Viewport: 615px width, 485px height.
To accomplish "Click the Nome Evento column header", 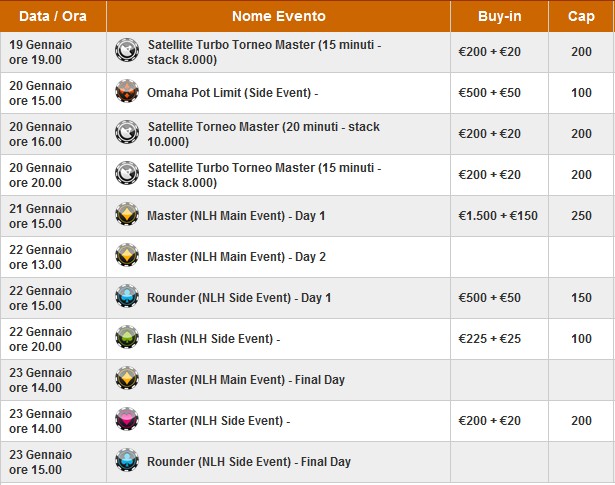I will point(278,16).
